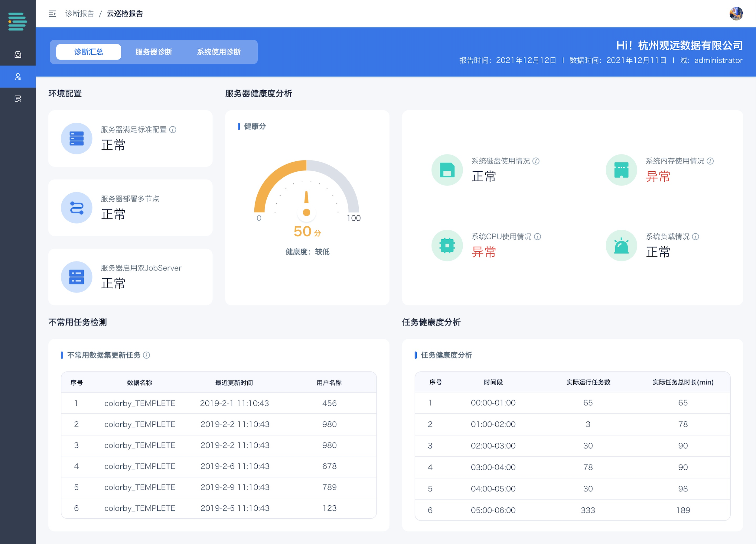The image size is (756, 544).
Task: Click the system memory usage icon
Action: coord(621,170)
